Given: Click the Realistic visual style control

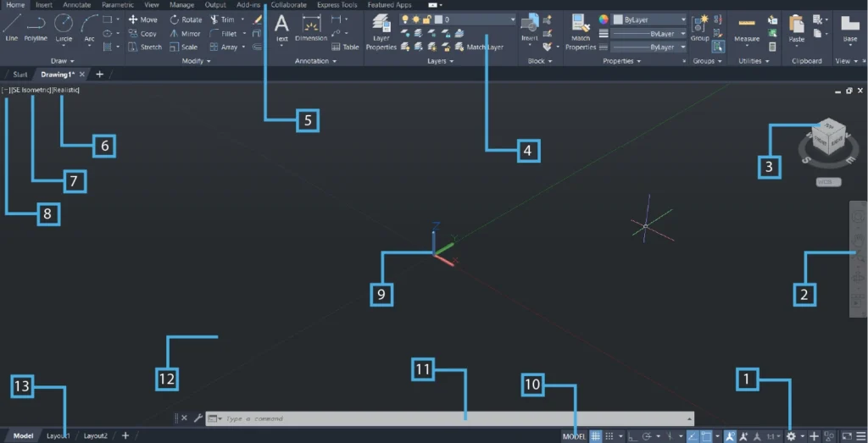Looking at the screenshot, I should (66, 90).
